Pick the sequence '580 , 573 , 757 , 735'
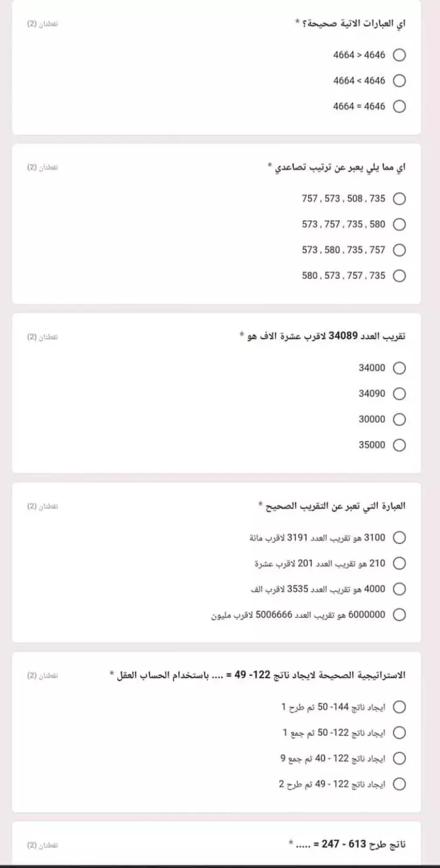The width and height of the screenshot is (440, 868). tap(399, 275)
